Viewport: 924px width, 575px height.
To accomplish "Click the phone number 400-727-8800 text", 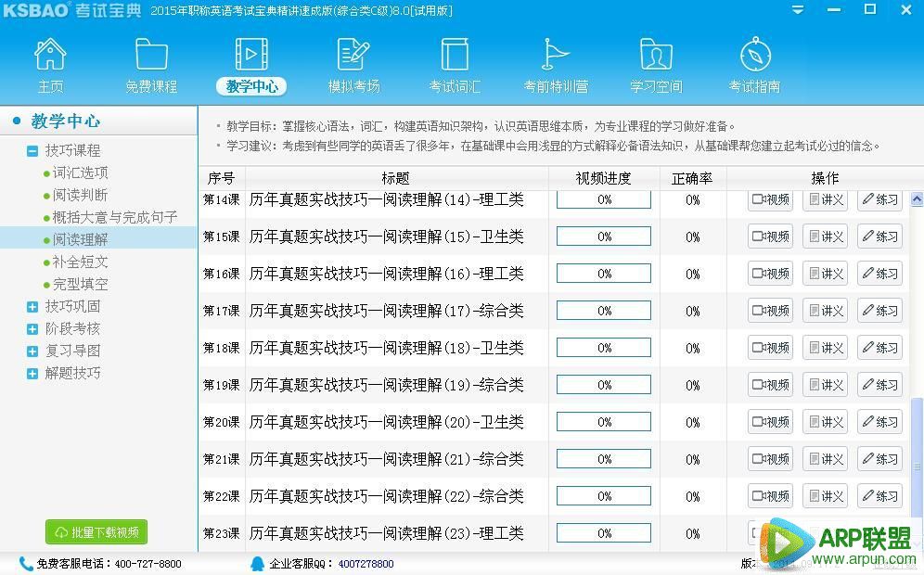I will [148, 564].
